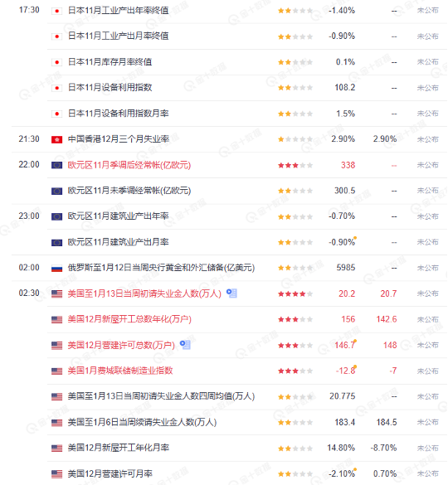Click forecast value 184.5

pyautogui.click(x=387, y=423)
